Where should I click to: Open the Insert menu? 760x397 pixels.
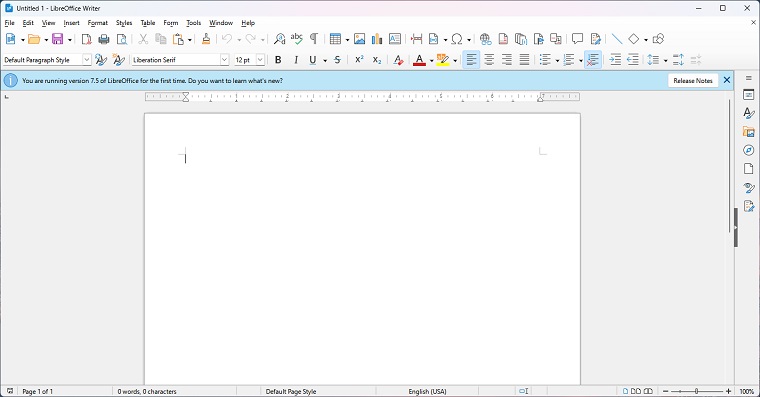71,23
